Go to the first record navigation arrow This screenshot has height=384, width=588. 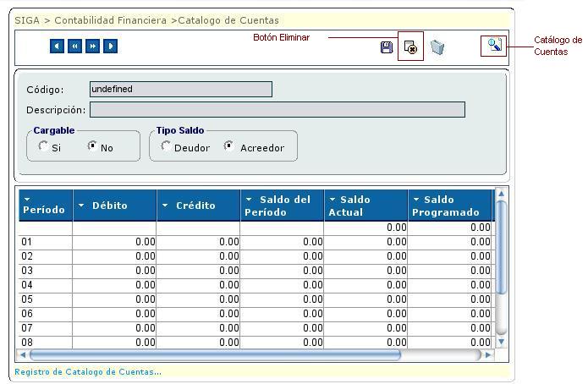point(58,47)
